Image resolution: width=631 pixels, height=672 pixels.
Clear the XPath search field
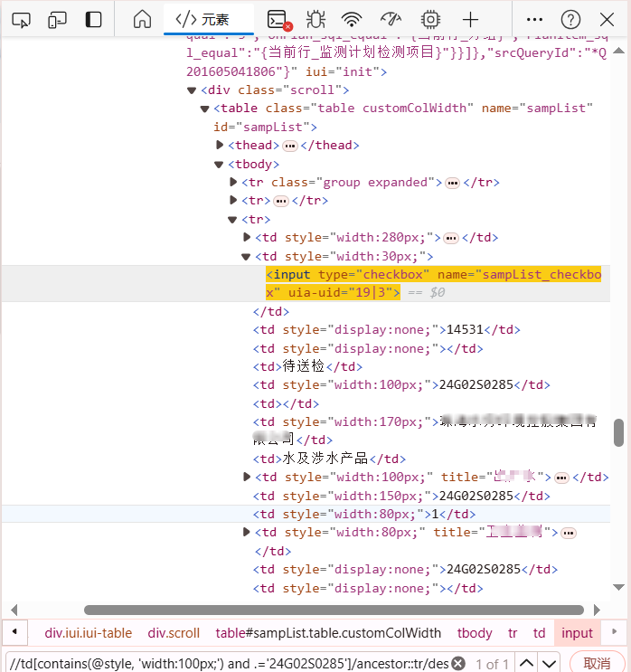point(458,664)
